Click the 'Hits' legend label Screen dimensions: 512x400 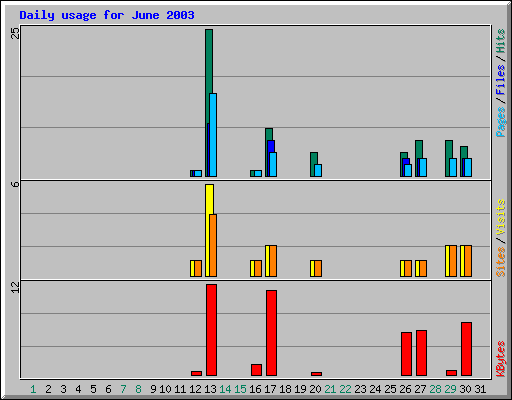[501, 41]
